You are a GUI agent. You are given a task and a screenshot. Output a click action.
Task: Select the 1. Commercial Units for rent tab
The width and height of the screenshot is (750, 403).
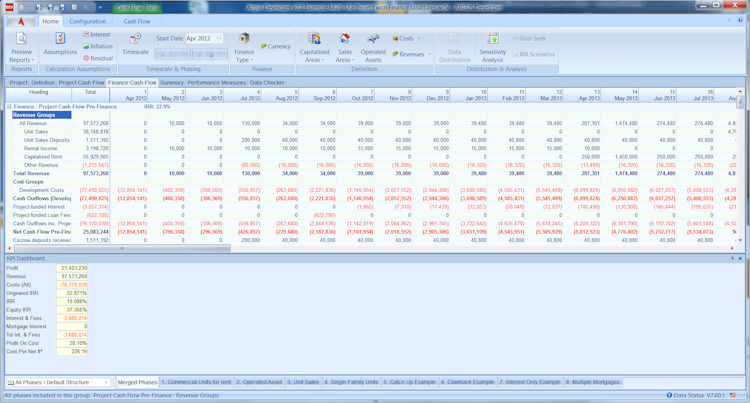pyautogui.click(x=196, y=382)
